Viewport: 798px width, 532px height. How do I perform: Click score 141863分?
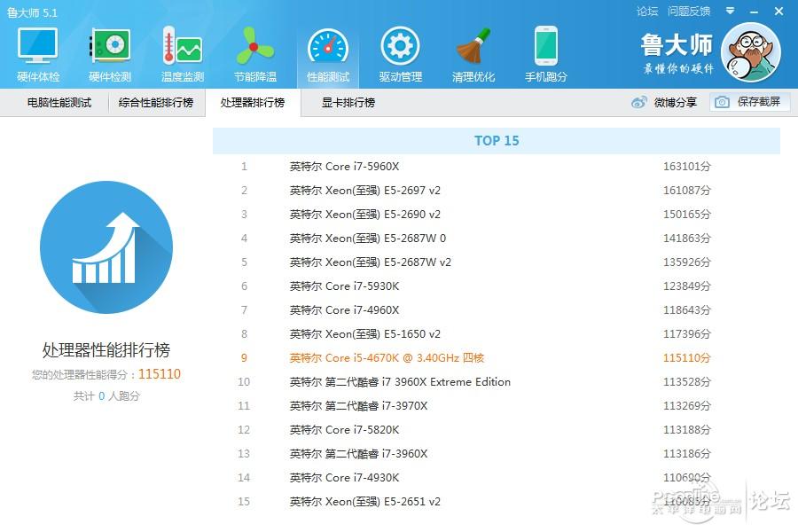tap(686, 239)
